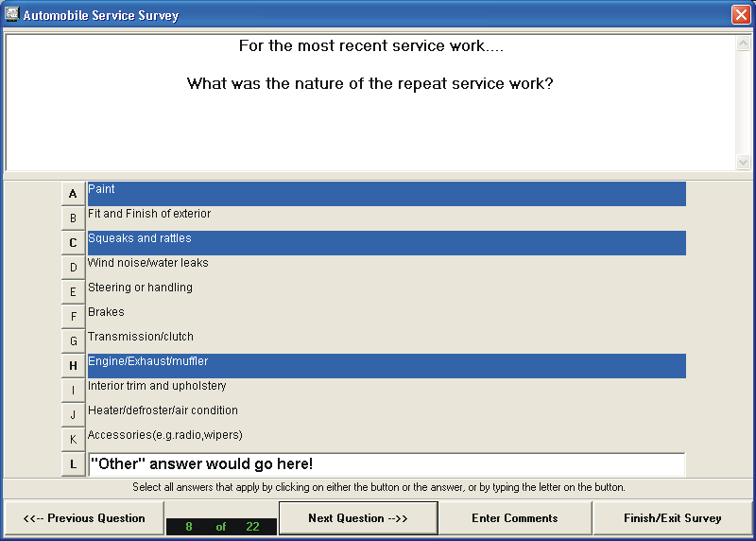
Task: Advance with Next Question button
Action: coord(358,518)
